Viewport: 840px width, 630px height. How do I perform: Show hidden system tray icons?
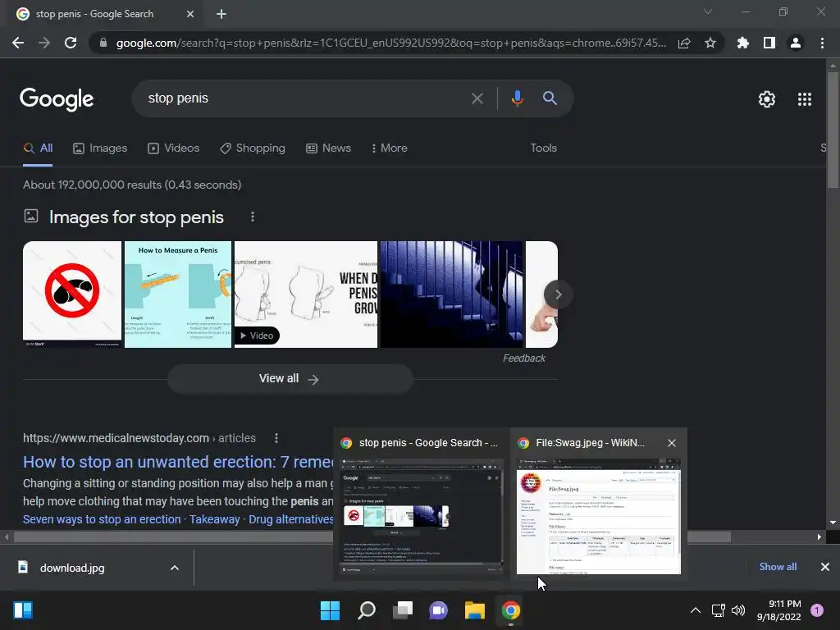pos(696,610)
